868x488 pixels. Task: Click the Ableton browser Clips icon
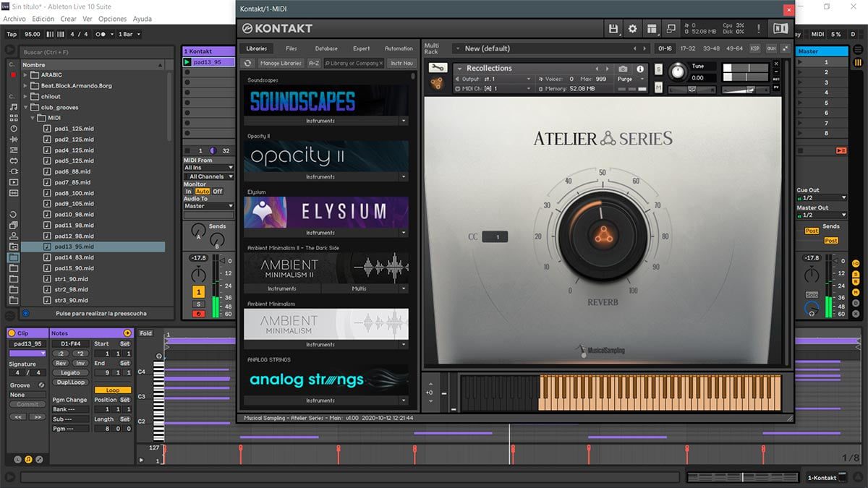(14, 182)
